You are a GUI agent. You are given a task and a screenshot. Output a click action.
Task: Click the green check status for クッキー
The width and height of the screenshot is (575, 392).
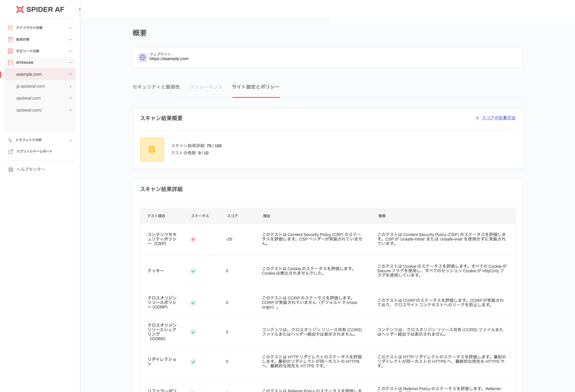click(x=193, y=271)
